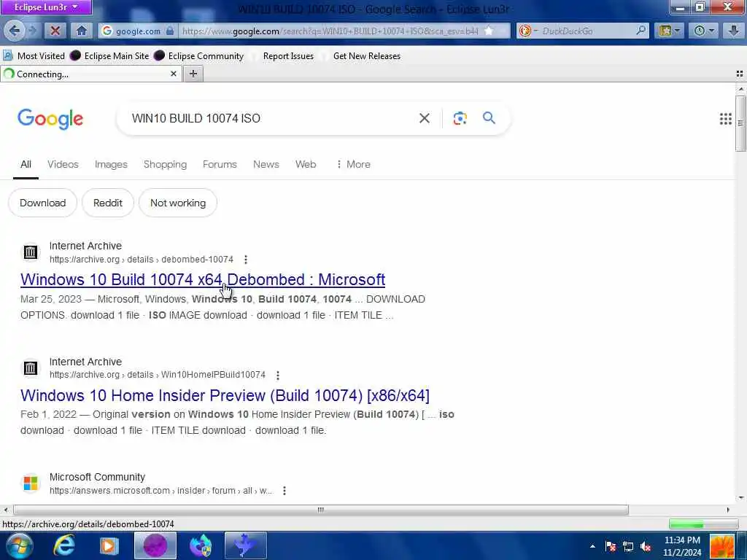Open a new tab with plus button
The width and height of the screenshot is (747, 560).
tap(193, 74)
